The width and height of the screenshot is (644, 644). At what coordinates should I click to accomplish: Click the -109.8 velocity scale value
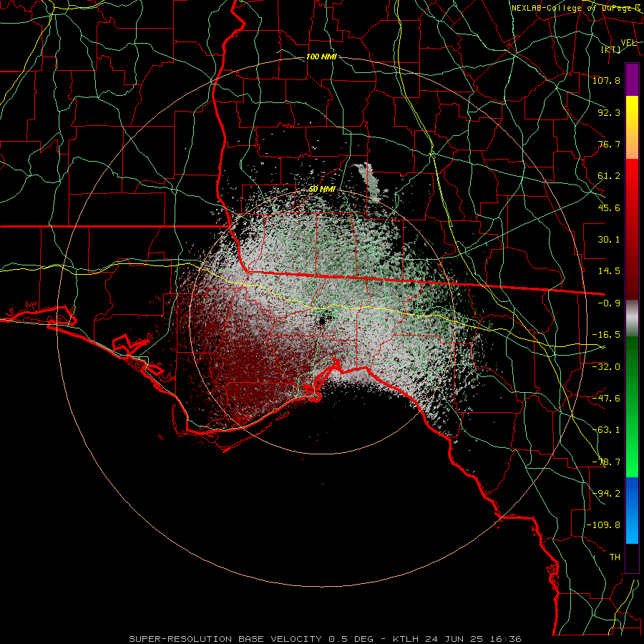tap(604, 525)
